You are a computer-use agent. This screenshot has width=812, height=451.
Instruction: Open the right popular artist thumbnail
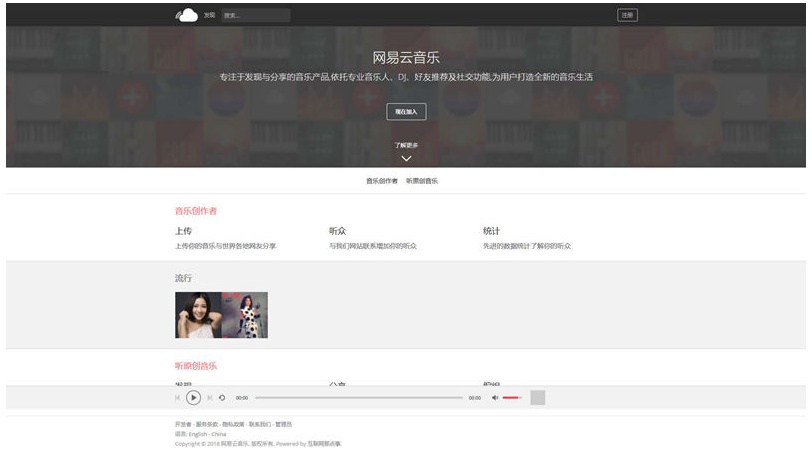point(245,315)
